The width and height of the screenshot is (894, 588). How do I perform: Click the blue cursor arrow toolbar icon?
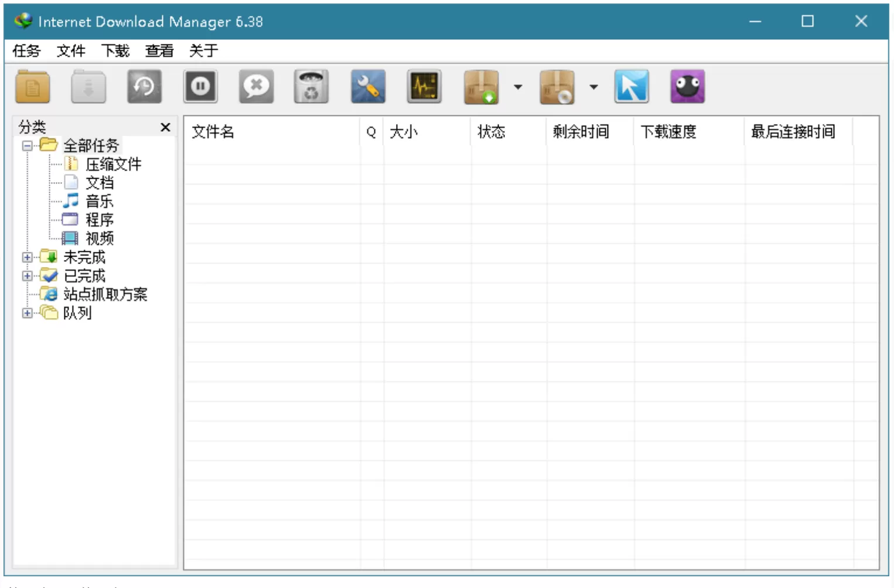tap(632, 87)
